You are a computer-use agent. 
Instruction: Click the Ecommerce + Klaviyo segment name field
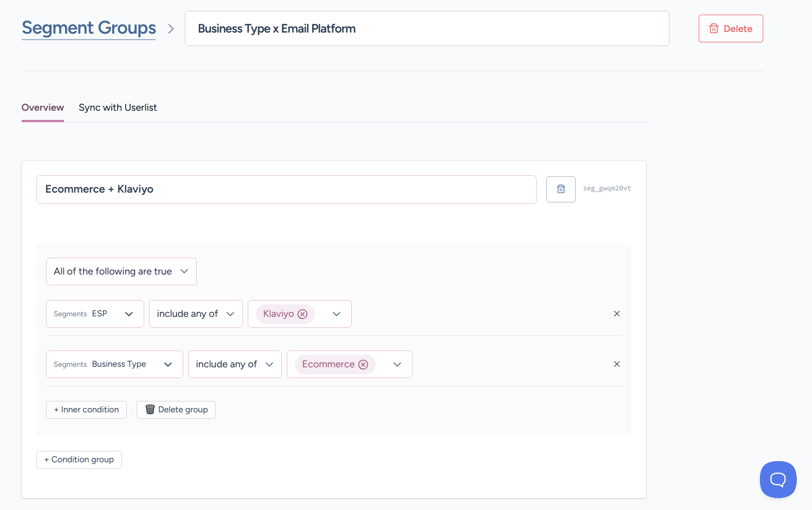[286, 189]
